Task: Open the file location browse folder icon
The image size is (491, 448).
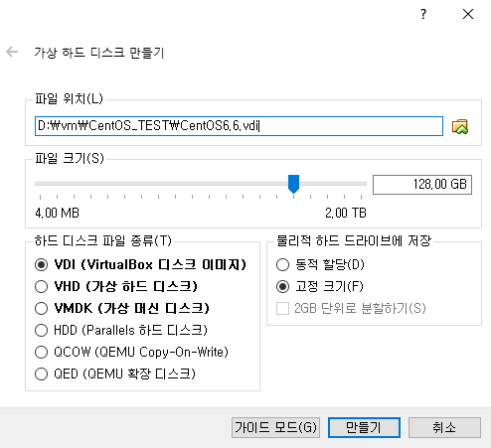Action: (460, 126)
